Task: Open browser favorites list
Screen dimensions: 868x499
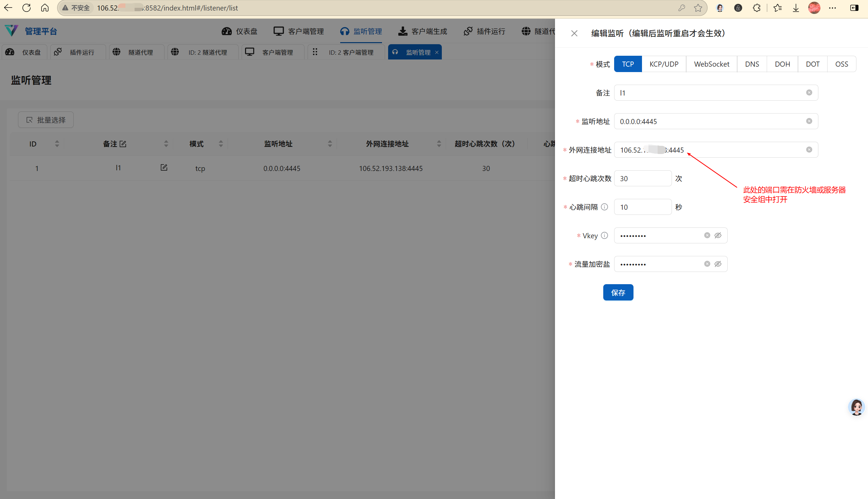Action: tap(778, 8)
